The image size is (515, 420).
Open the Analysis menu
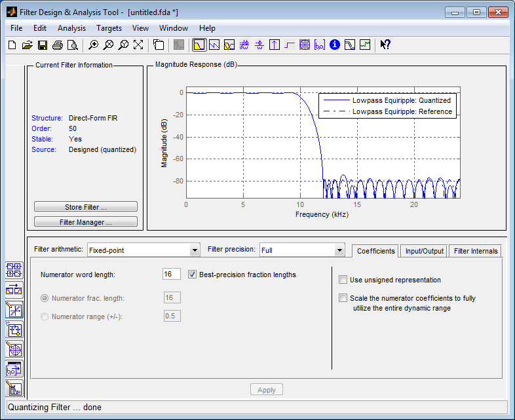point(71,28)
